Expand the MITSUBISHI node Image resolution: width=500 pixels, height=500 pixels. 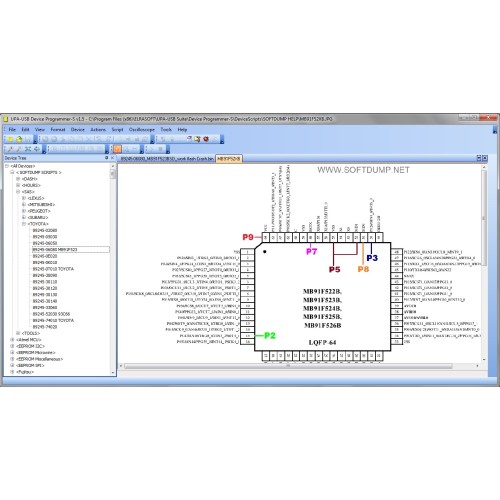pyautogui.click(x=24, y=204)
